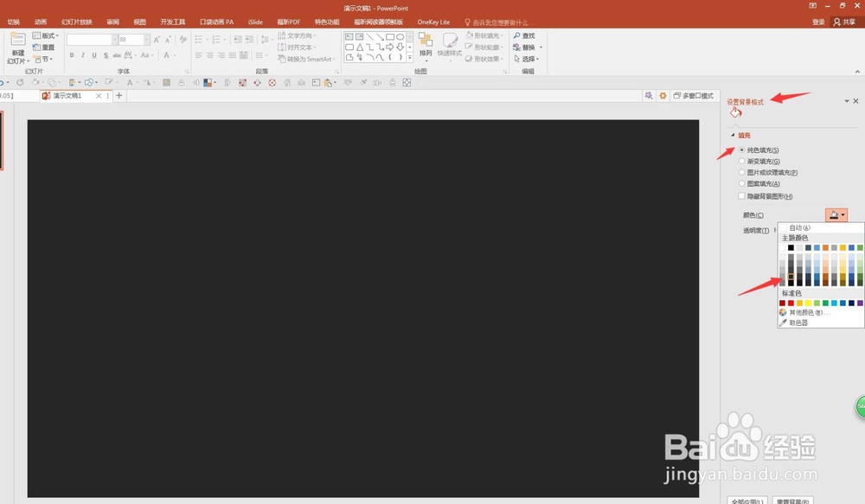865x504 pixels.
Task: Expand the shapes gallery more button
Action: (410, 57)
